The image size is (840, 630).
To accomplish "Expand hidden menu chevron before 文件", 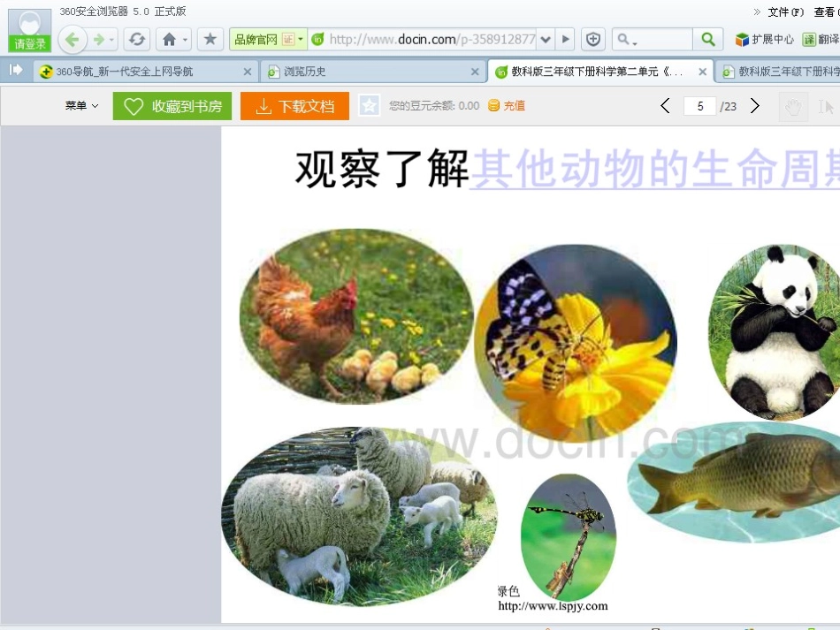I will point(756,11).
